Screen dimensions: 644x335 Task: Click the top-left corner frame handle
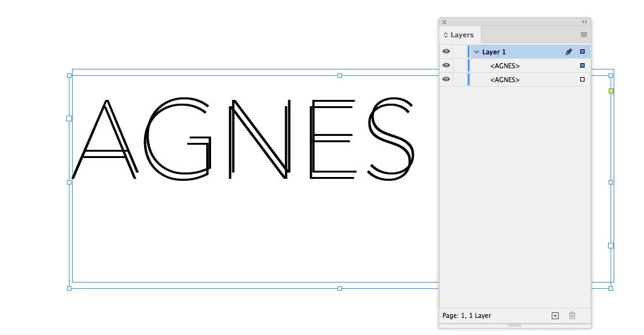click(x=69, y=76)
